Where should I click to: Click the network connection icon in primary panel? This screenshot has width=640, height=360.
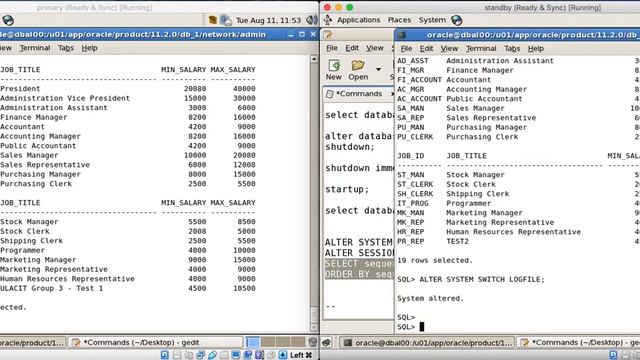226,20
